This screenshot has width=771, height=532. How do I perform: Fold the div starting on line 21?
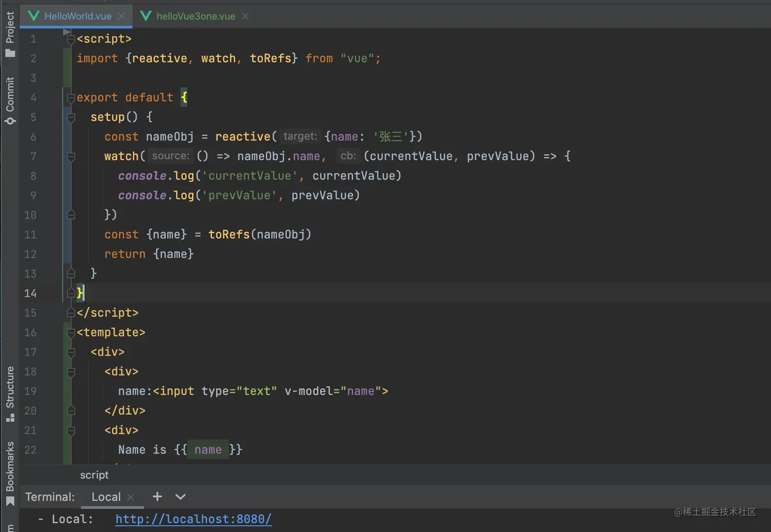click(71, 430)
